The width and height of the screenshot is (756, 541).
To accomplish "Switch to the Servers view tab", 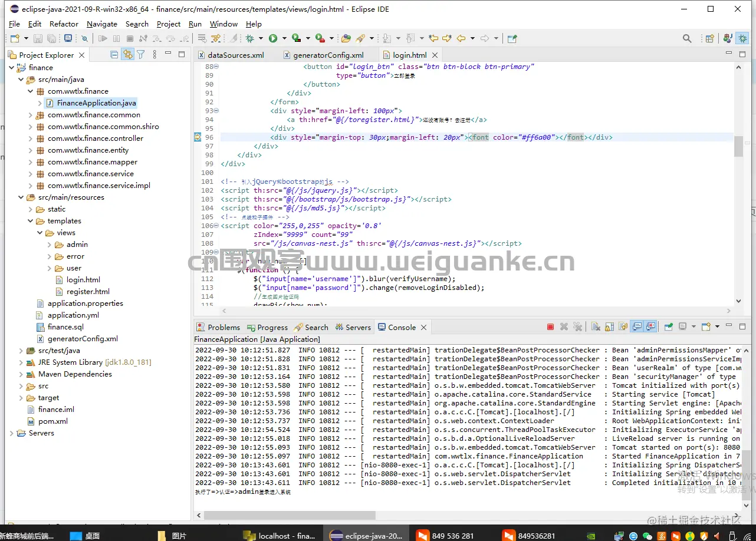I will (353, 327).
